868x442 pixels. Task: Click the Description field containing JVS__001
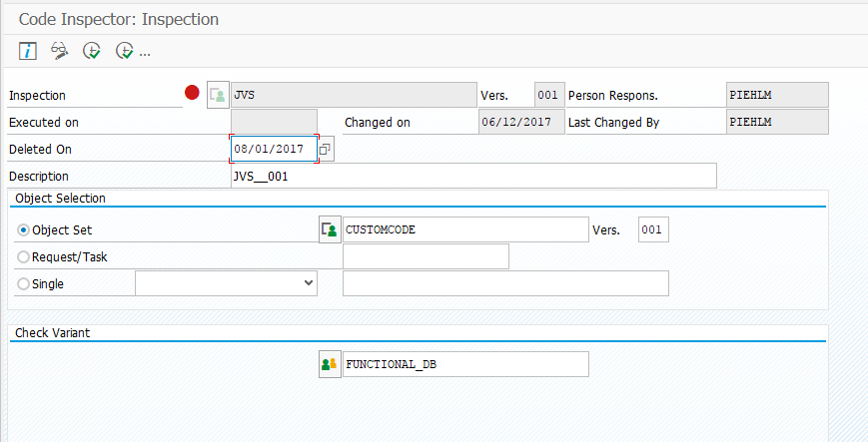[473, 176]
